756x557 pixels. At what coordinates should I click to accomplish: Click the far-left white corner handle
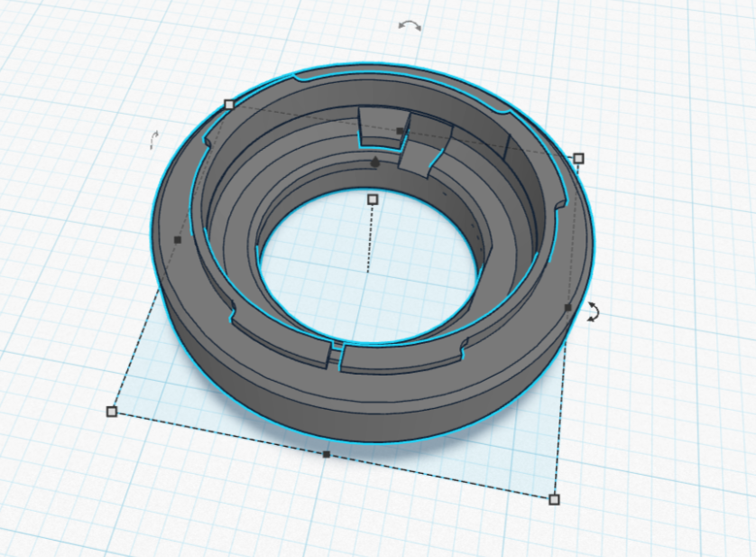[x=112, y=412]
